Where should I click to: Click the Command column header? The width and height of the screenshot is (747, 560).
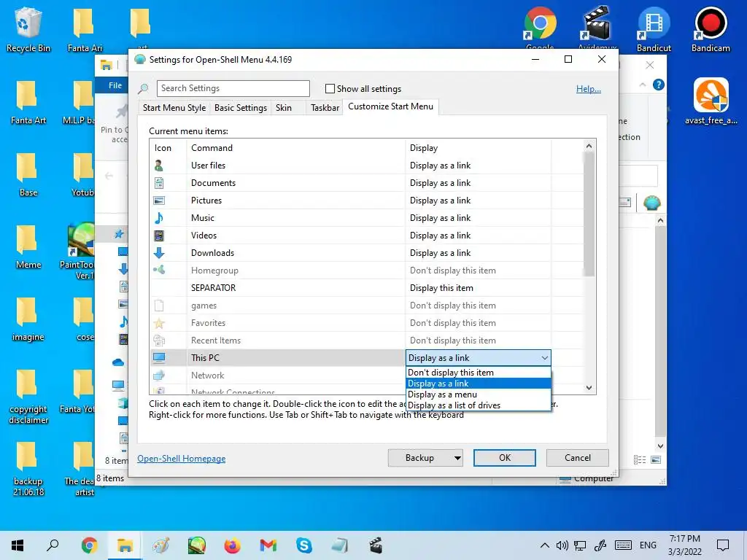[x=296, y=148]
